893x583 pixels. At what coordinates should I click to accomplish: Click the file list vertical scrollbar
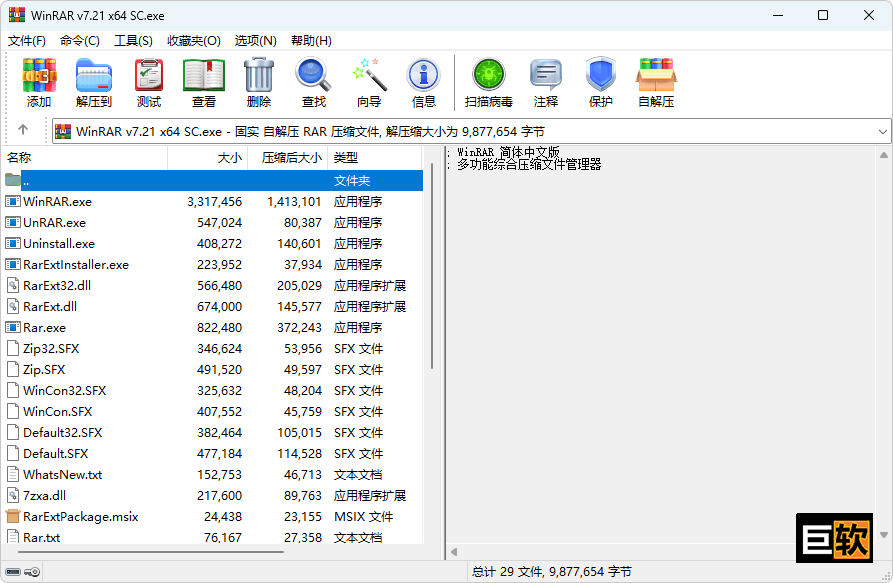(x=432, y=265)
